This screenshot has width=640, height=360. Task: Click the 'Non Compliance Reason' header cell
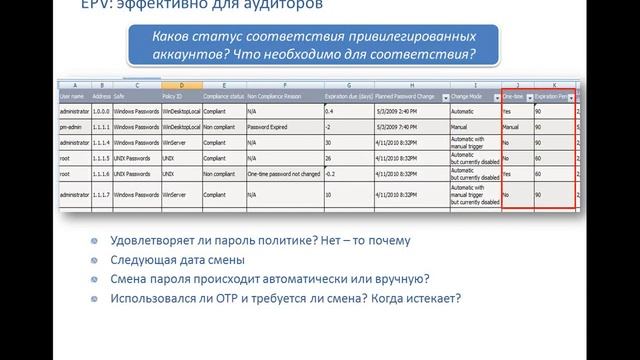(285, 97)
